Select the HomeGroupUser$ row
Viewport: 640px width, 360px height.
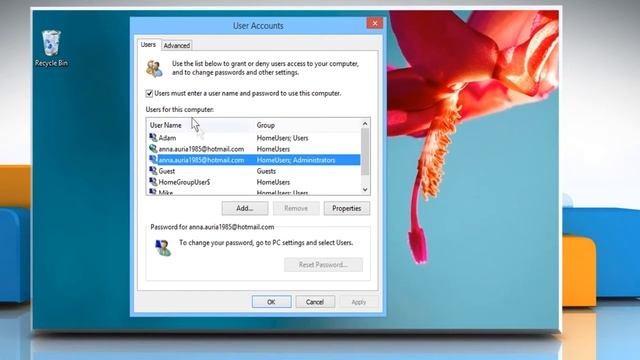click(x=254, y=182)
